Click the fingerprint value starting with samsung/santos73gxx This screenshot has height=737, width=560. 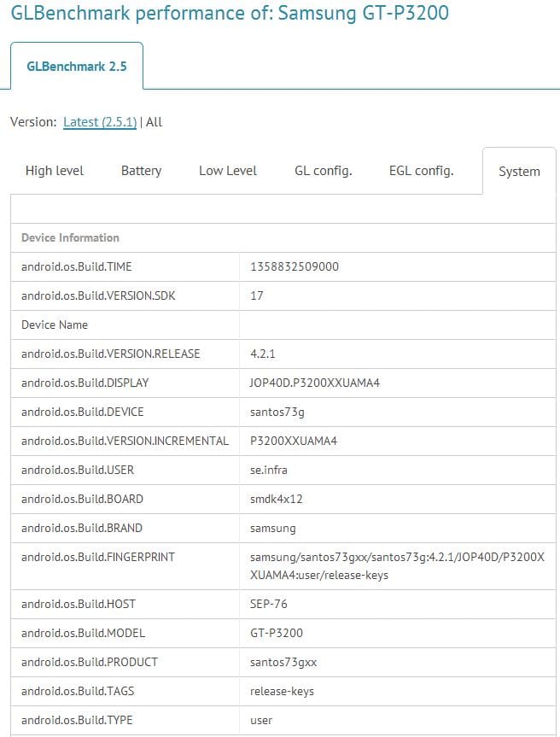[397, 565]
